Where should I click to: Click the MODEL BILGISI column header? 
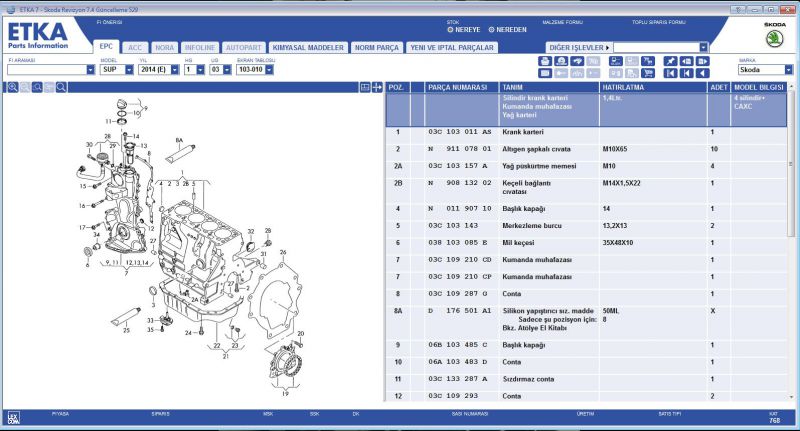(x=759, y=87)
